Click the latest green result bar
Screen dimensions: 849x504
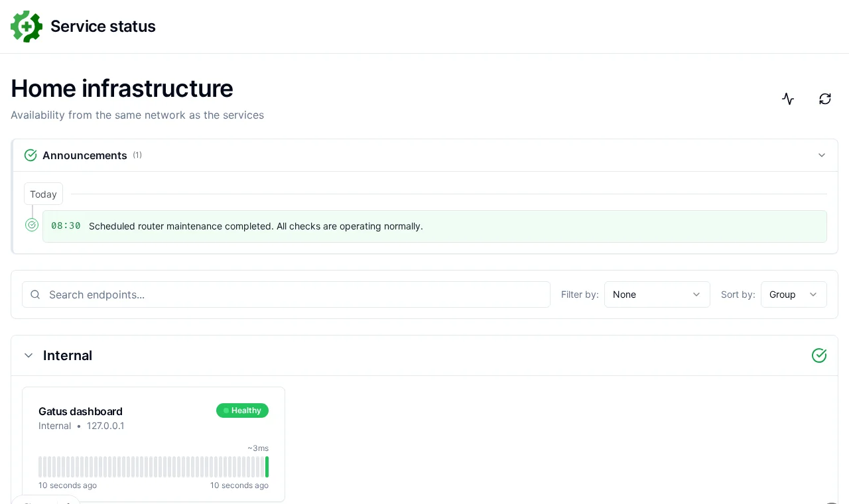pos(267,467)
